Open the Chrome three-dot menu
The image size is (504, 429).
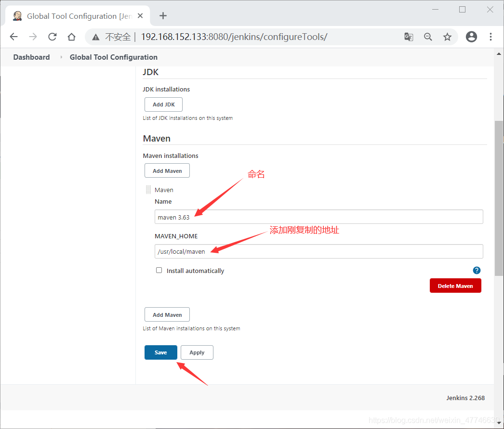pos(491,37)
